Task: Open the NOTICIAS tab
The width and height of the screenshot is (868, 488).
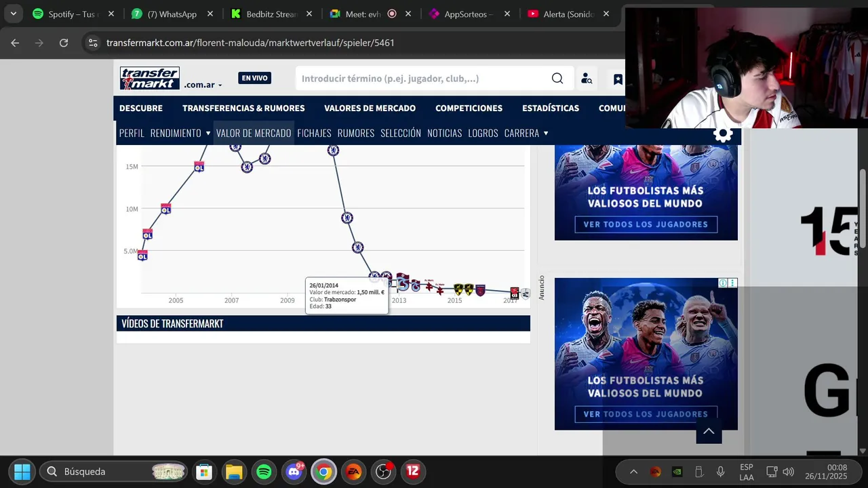Action: click(x=444, y=133)
